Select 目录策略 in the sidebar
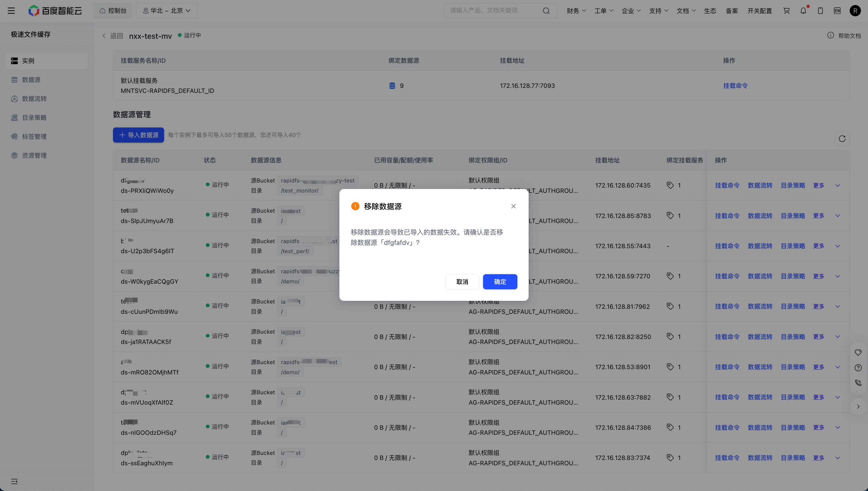Viewport: 868px width, 491px height. point(46,117)
